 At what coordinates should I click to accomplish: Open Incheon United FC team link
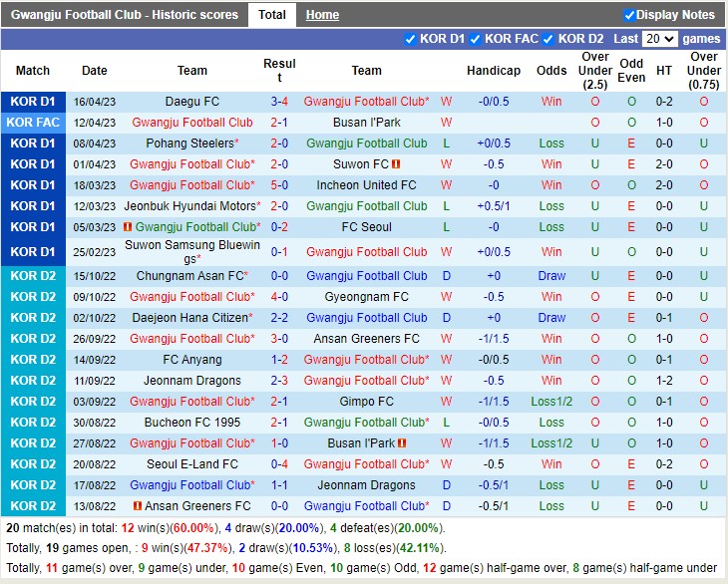pyautogui.click(x=367, y=185)
